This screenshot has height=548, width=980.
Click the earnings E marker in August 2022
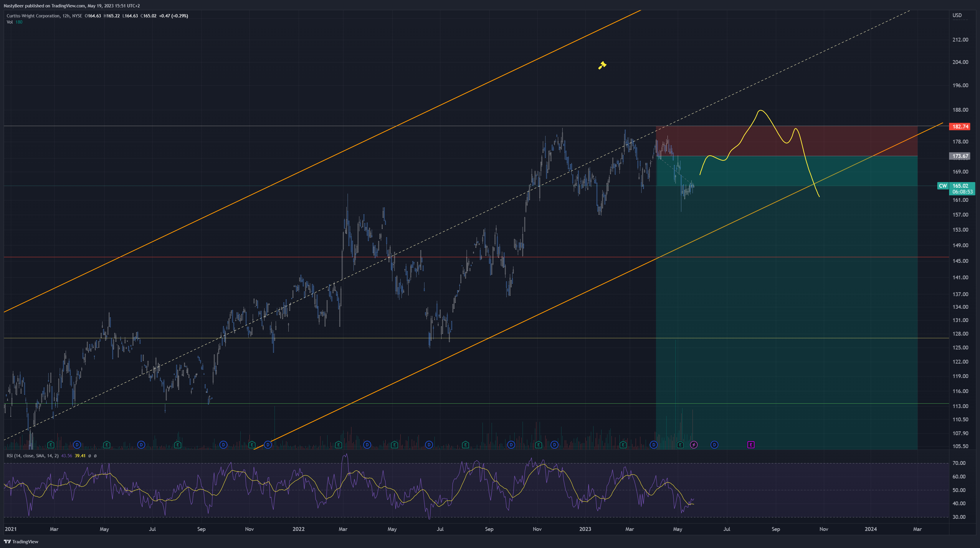tap(465, 445)
